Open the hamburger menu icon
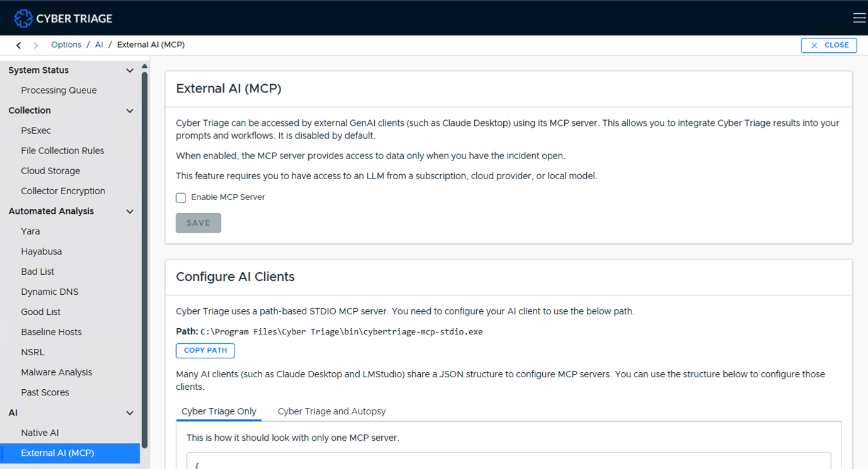Viewport: 868px width, 469px height. click(x=859, y=18)
